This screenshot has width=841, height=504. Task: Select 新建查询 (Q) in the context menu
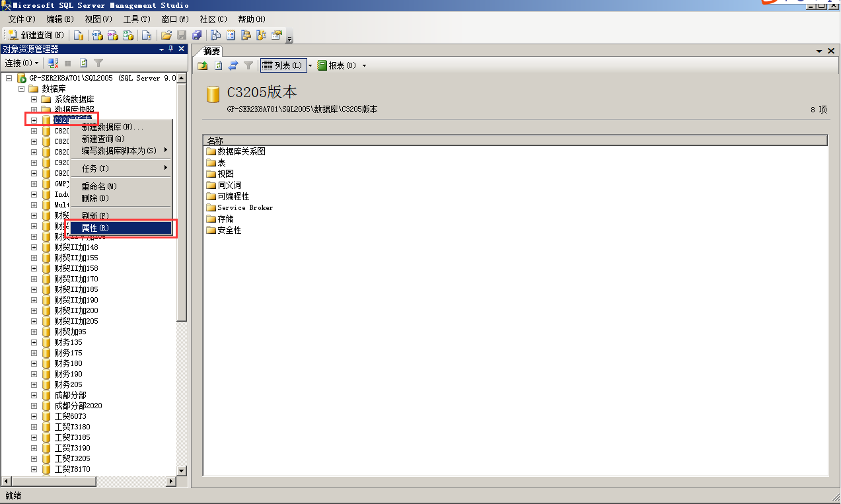122,139
